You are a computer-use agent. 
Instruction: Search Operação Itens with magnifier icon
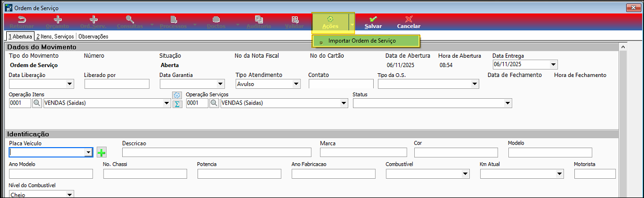click(37, 103)
